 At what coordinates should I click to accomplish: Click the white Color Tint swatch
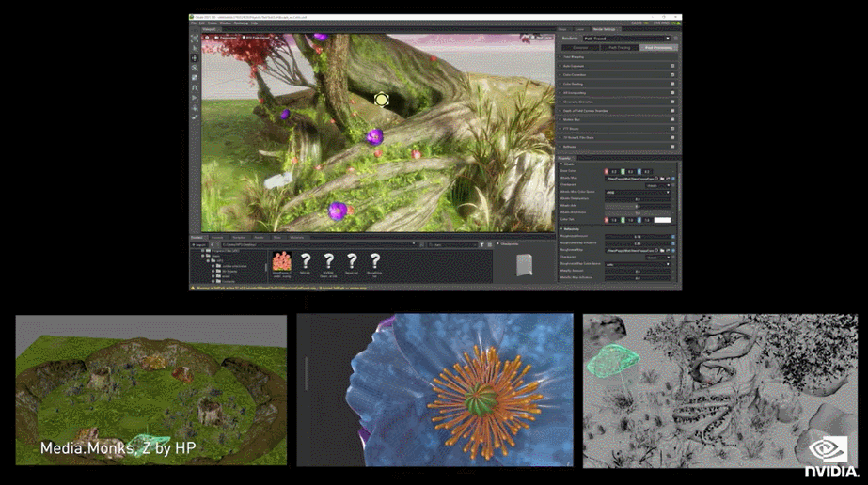[662, 220]
